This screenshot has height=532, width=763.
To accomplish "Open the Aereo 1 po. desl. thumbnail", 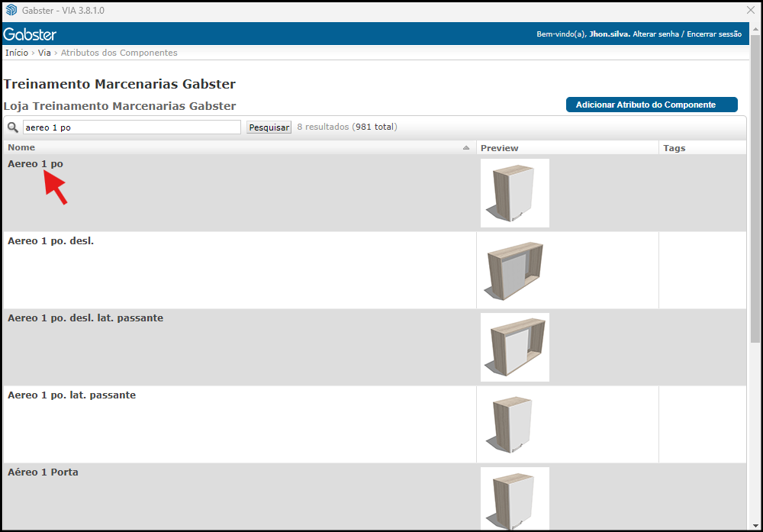I will click(x=514, y=270).
